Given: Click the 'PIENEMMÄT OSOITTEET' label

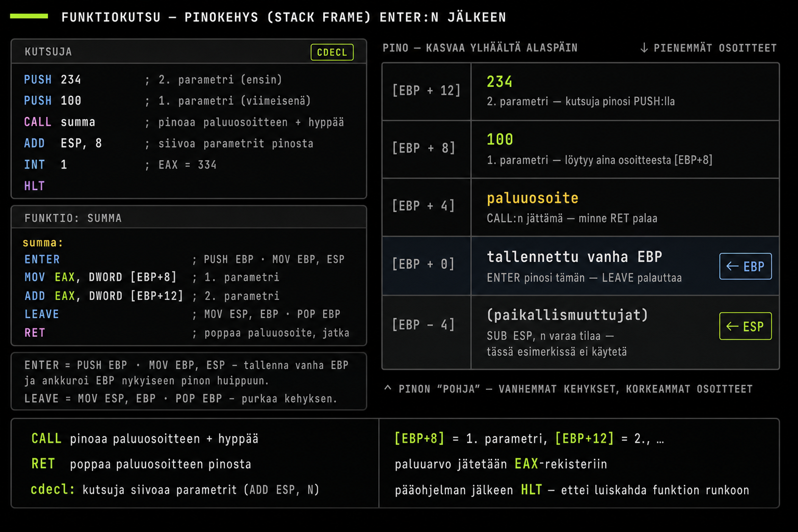Looking at the screenshot, I should click(x=715, y=48).
